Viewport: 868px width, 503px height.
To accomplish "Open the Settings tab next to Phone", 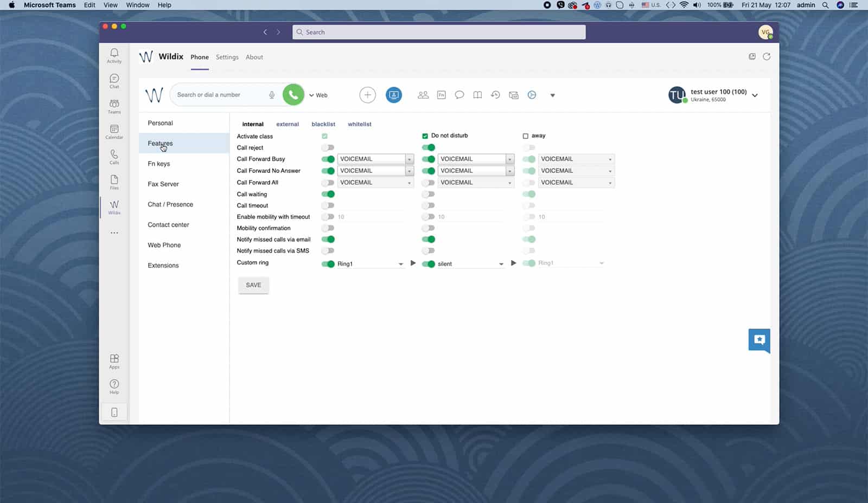I will [227, 57].
